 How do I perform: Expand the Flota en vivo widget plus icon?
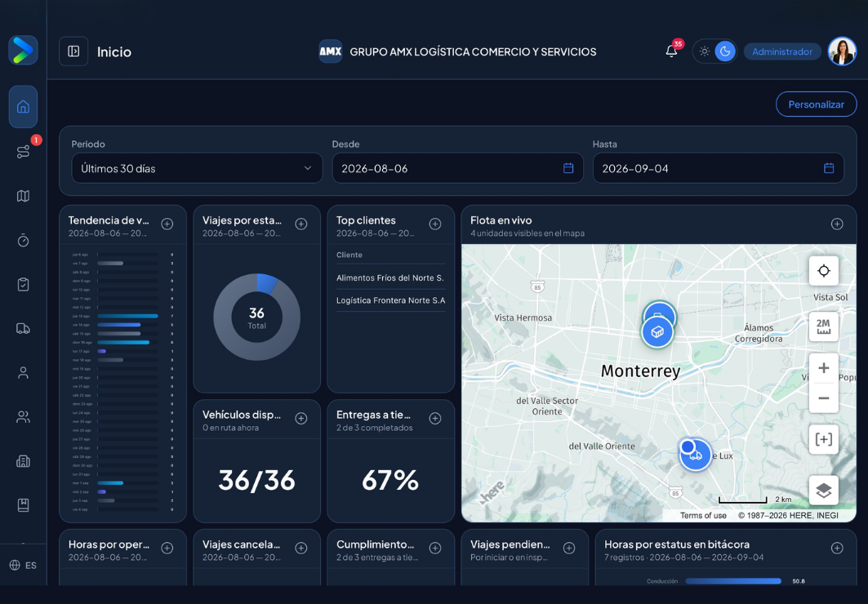coord(837,224)
